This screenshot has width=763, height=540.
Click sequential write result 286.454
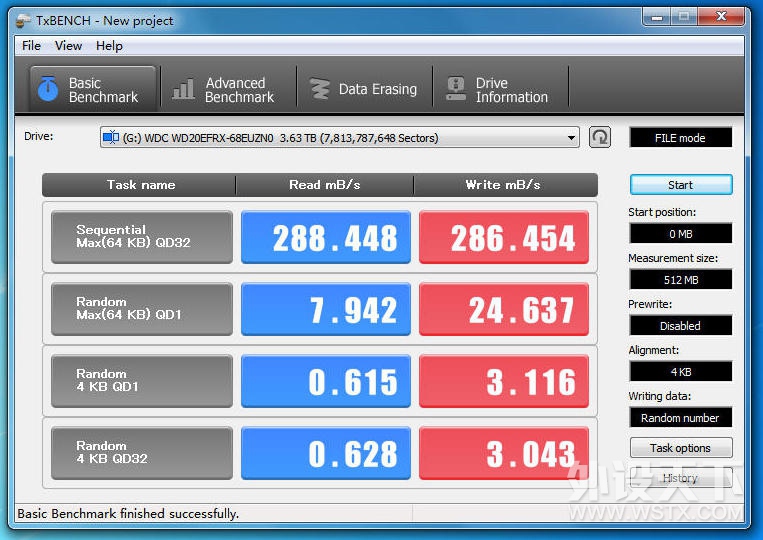pyautogui.click(x=504, y=237)
